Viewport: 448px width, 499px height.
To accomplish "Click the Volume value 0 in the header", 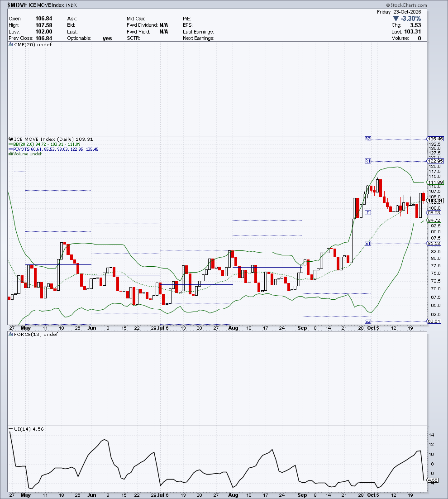I will [419, 38].
